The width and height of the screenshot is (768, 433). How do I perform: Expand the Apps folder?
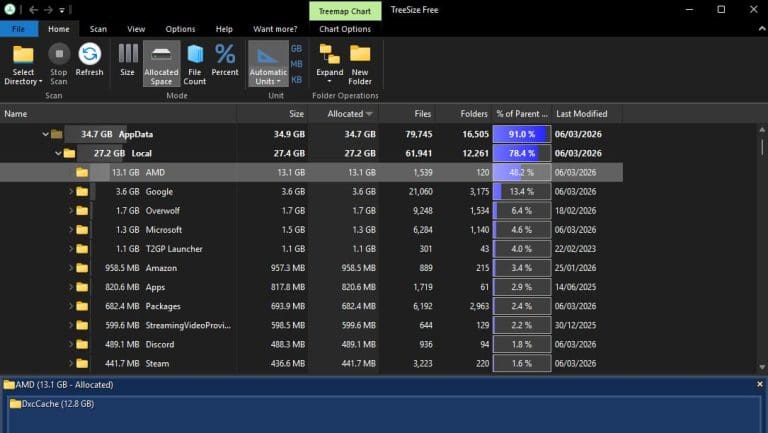71,287
